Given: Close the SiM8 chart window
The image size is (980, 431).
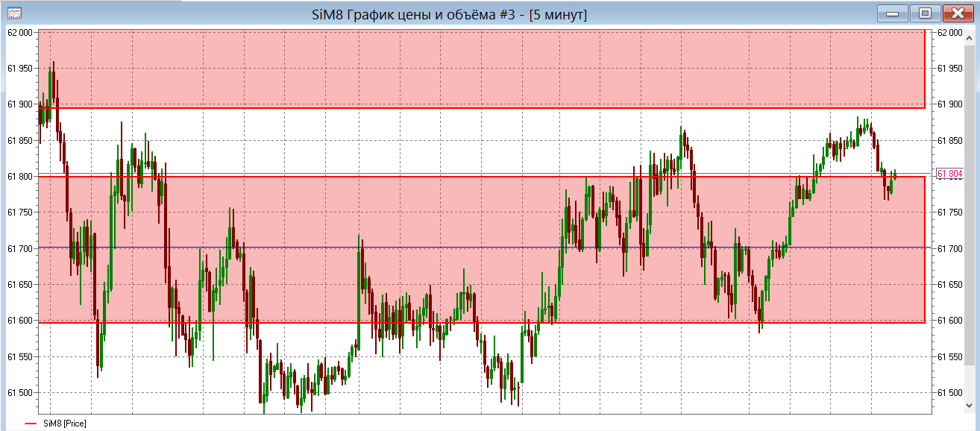Looking at the screenshot, I should (x=957, y=13).
